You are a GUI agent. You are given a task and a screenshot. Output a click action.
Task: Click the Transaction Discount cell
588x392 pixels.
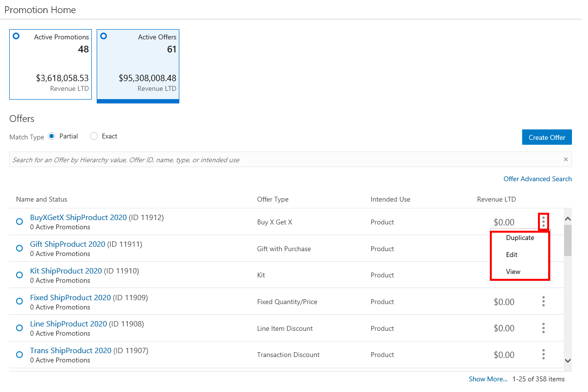click(x=288, y=355)
